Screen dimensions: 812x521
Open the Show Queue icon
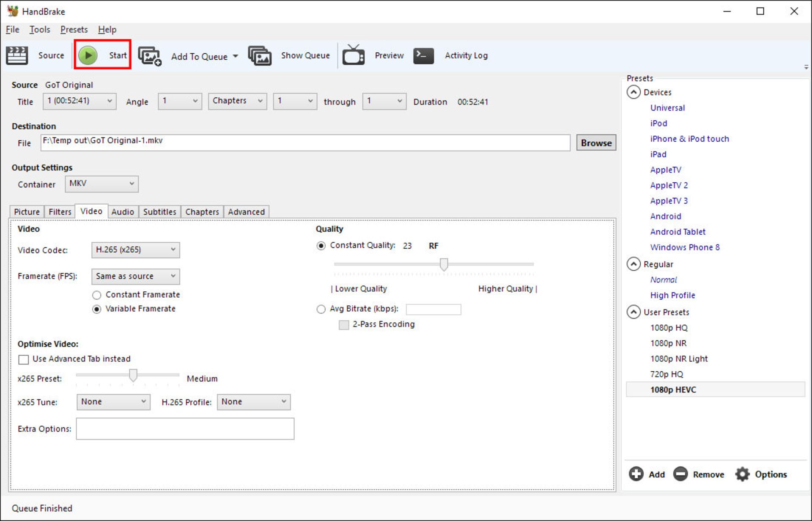tap(259, 56)
